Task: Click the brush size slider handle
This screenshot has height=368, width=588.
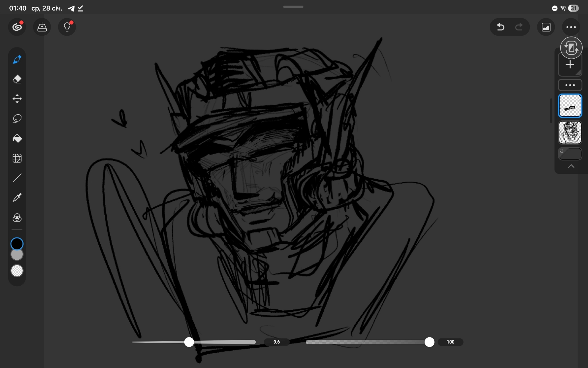Action: (189, 342)
